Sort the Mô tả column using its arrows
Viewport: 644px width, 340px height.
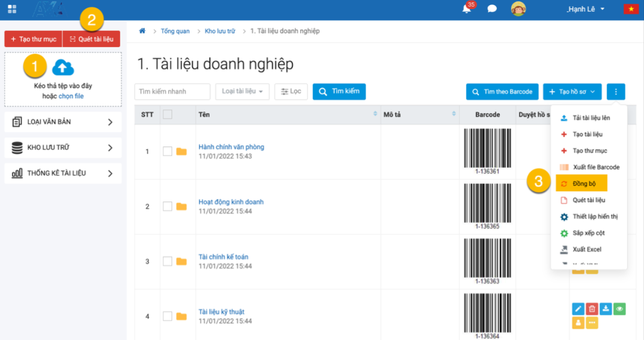pos(454,114)
